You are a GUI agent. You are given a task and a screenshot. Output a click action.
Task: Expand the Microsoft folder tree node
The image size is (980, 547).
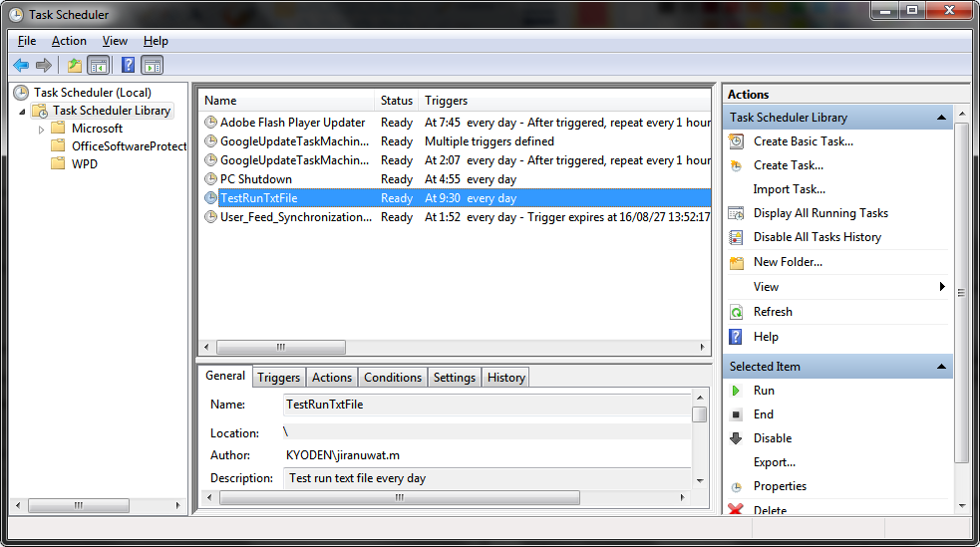click(x=41, y=130)
